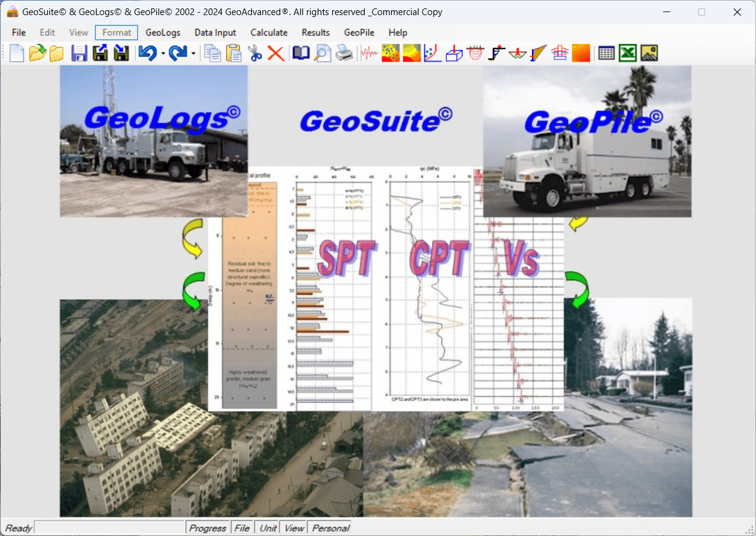
Task: Click the black stepped slope icon
Action: point(496,53)
